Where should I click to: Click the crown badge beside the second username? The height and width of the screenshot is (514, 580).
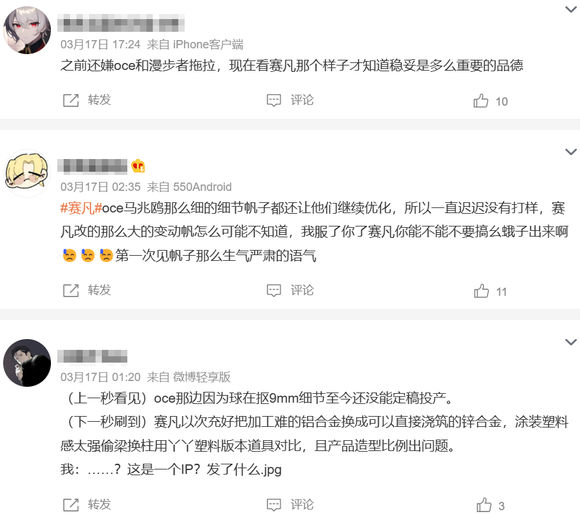(x=138, y=166)
